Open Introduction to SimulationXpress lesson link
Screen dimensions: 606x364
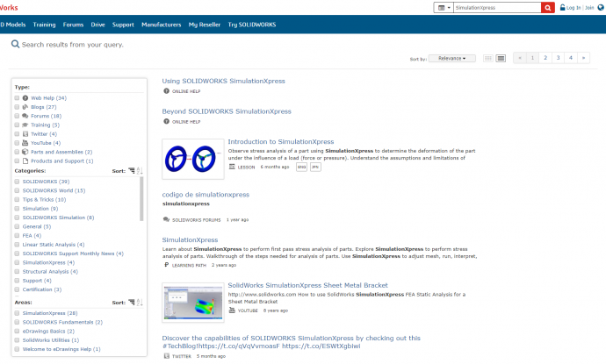point(281,142)
